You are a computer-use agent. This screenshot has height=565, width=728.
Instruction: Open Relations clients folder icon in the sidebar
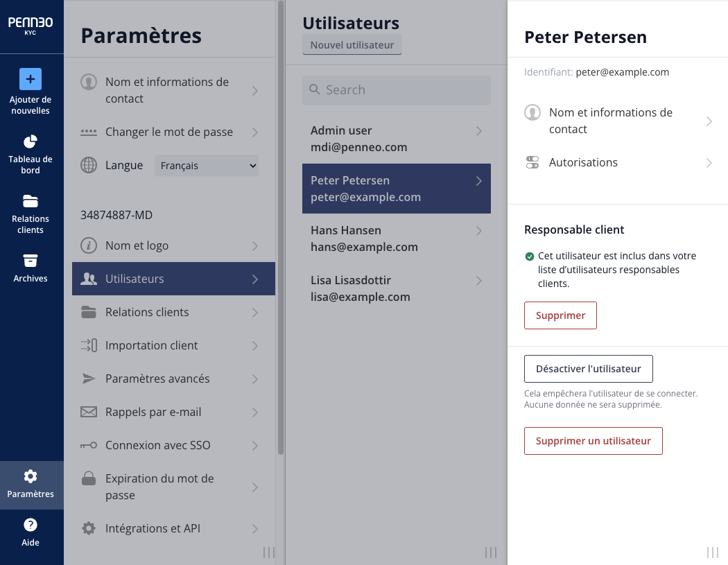click(31, 201)
